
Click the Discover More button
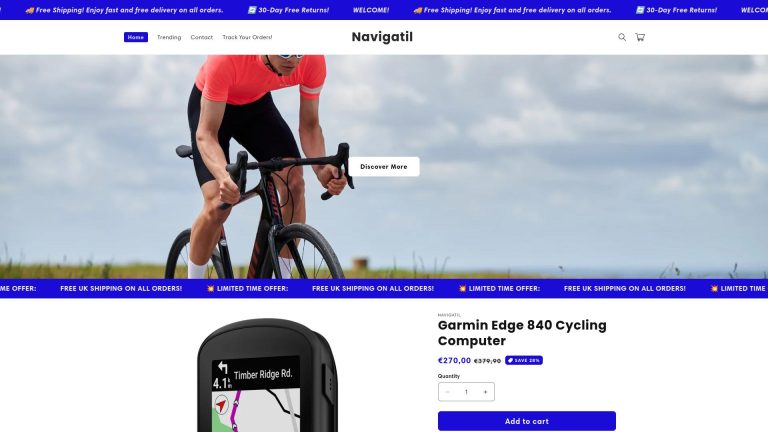coord(384,167)
